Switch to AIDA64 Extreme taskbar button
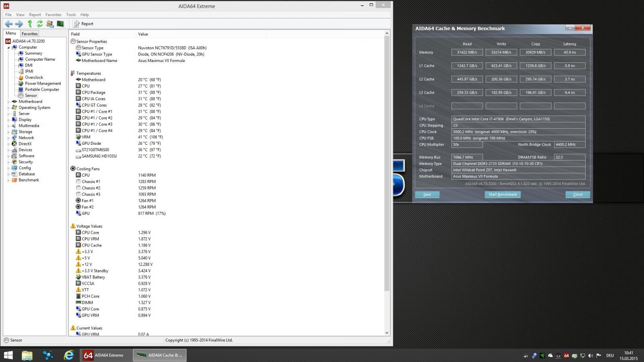Image resolution: width=644 pixels, height=362 pixels. pyautogui.click(x=106, y=355)
